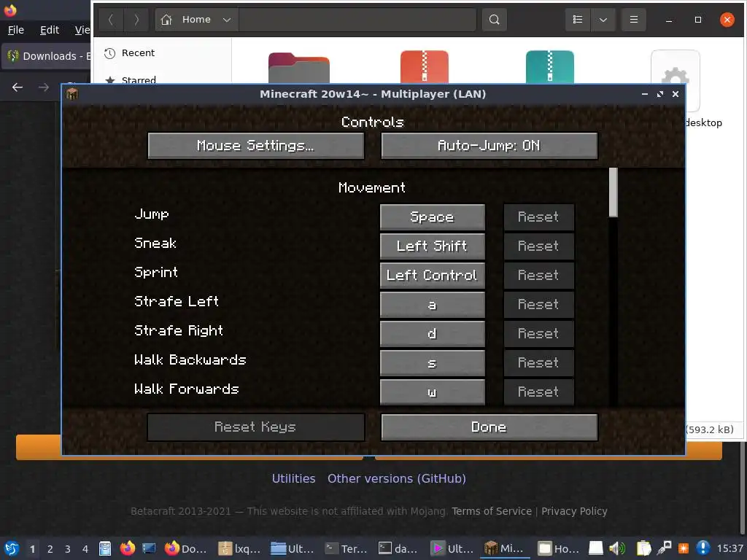Go back in the file manager
Image resolution: width=747 pixels, height=560 pixels.
pos(111,20)
